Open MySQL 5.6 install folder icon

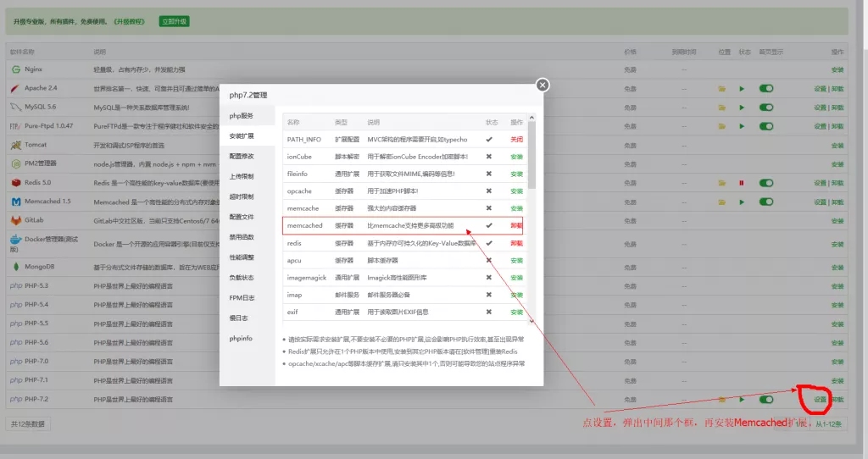point(722,108)
